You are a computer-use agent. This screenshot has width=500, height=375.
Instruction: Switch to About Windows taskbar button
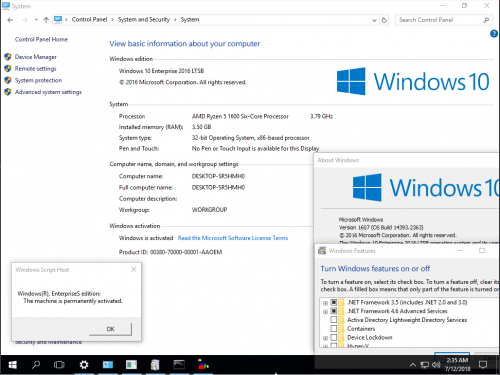pos(131,365)
